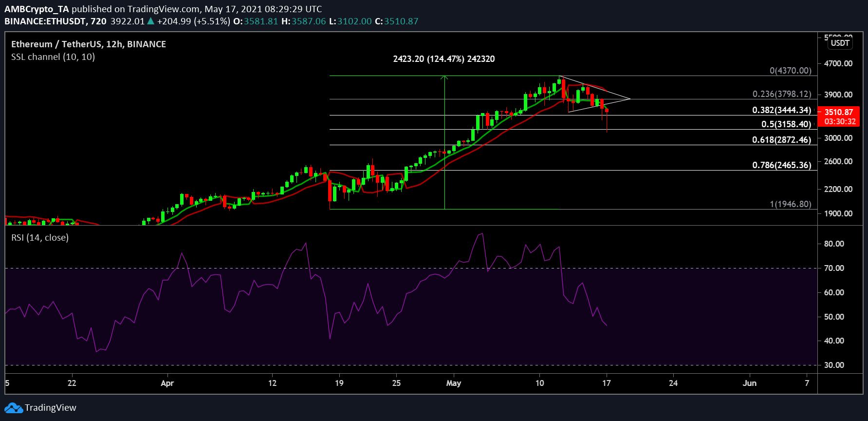The width and height of the screenshot is (868, 421).
Task: Click the current price label 3510.87
Action: coord(839,112)
